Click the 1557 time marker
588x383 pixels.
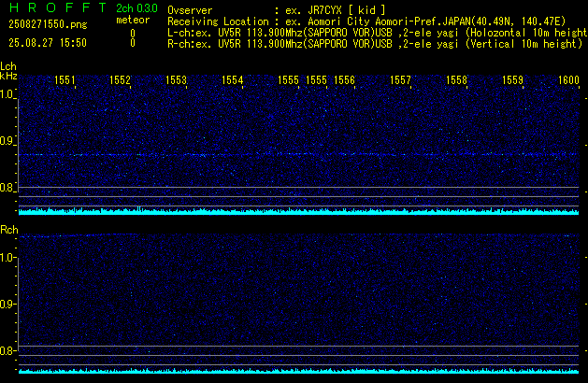(400, 80)
